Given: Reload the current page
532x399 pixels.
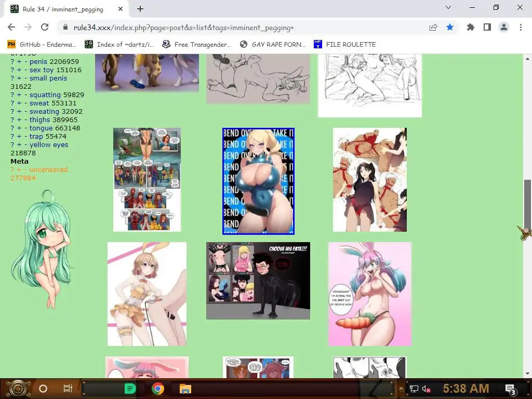Looking at the screenshot, I should point(45,27).
